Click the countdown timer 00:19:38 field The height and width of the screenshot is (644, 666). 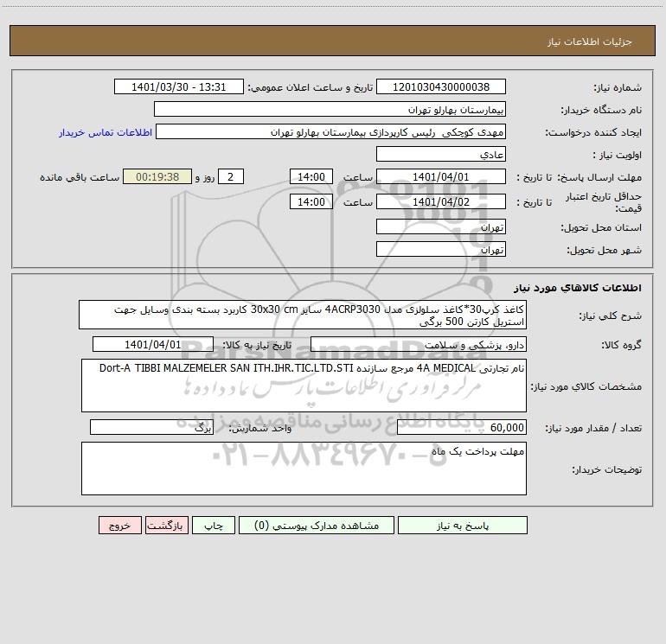tap(157, 177)
